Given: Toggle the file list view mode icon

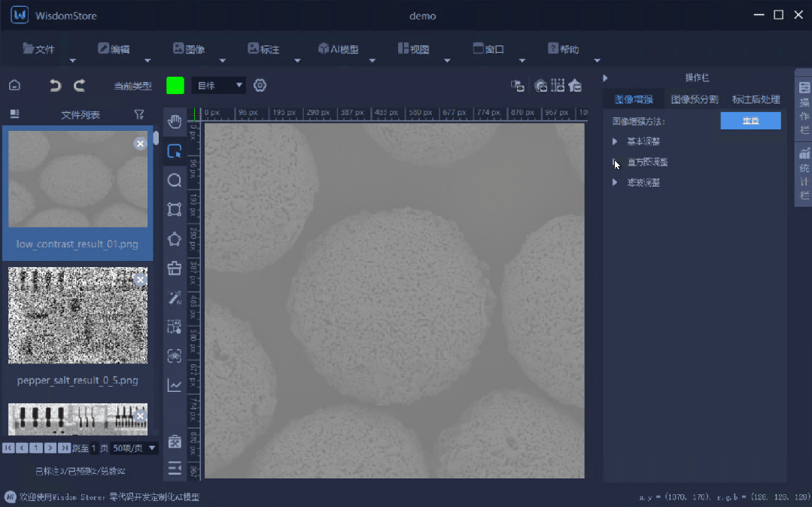Looking at the screenshot, I should tap(14, 114).
